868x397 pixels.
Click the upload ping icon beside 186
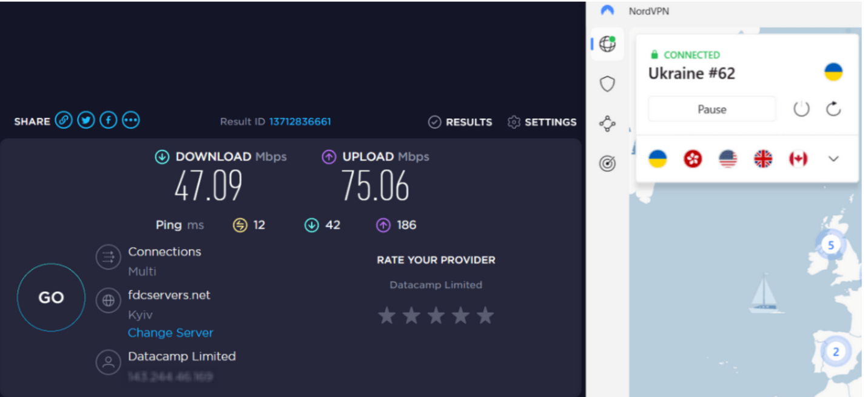pyautogui.click(x=383, y=225)
